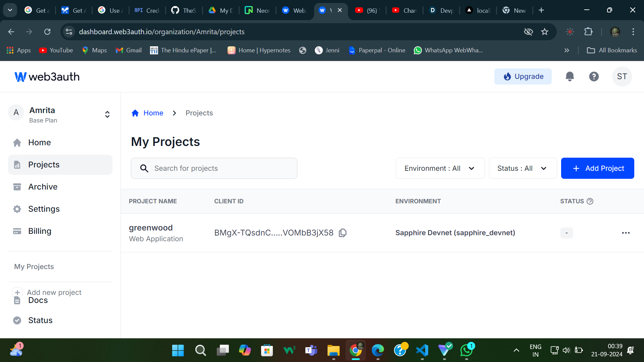The image size is (644, 362).
Task: Click the Add new project plus icon
Action: pos(17,293)
